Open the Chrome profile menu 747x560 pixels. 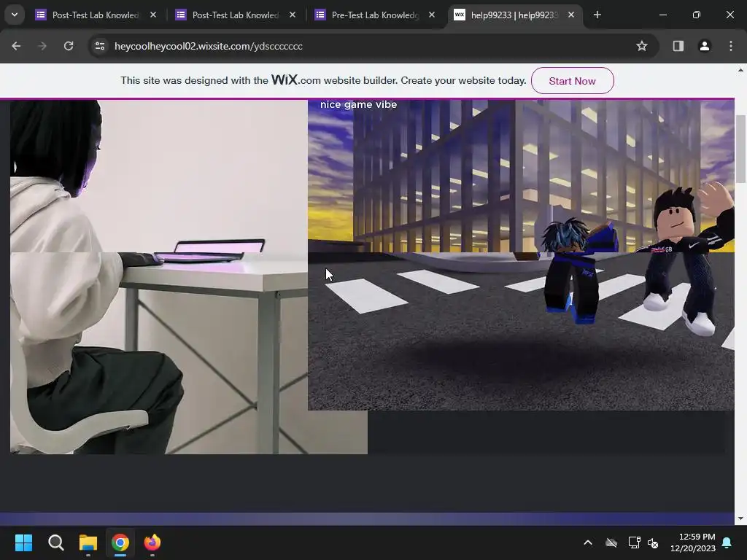coord(704,46)
